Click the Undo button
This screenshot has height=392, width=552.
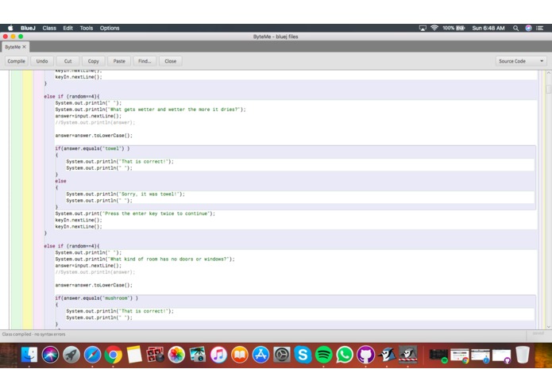[42, 61]
